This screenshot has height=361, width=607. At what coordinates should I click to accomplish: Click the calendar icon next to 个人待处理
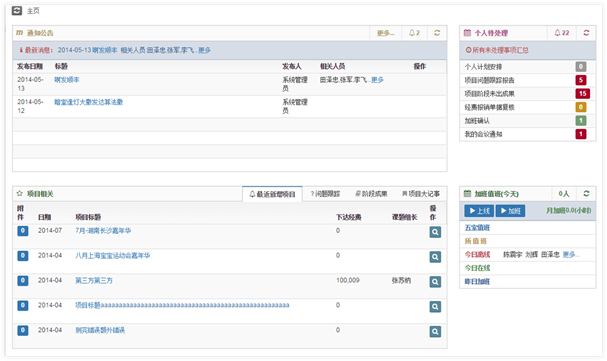467,33
